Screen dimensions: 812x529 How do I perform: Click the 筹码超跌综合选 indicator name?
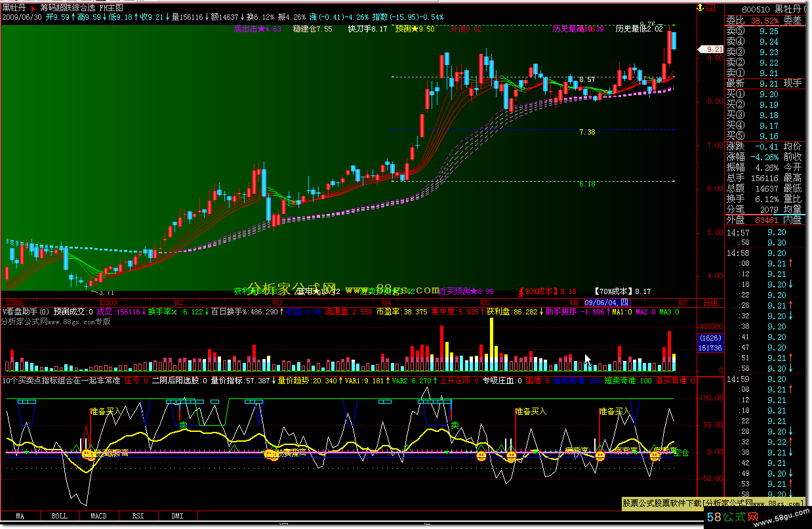(68, 7)
